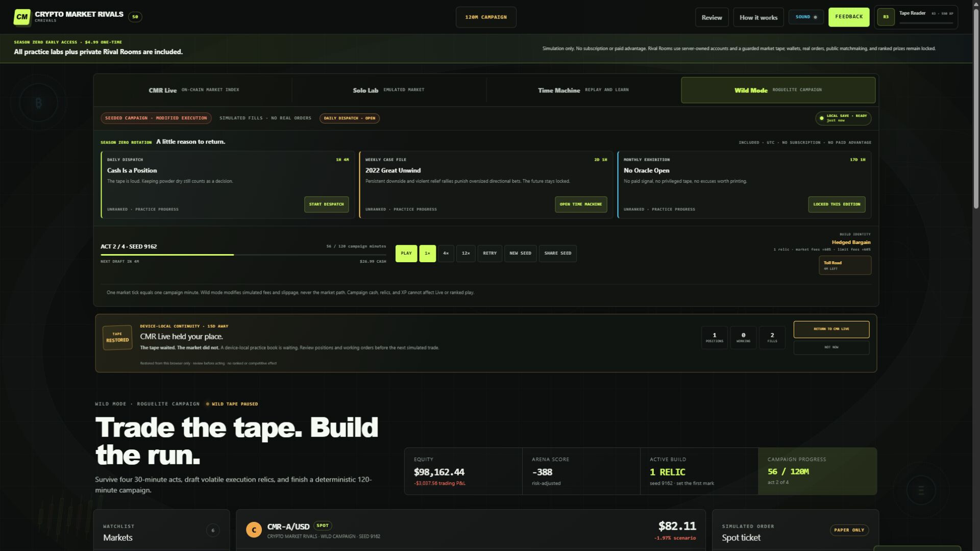This screenshot has width=980, height=551.
Task: Click the R3 rank badge
Action: pyautogui.click(x=886, y=17)
